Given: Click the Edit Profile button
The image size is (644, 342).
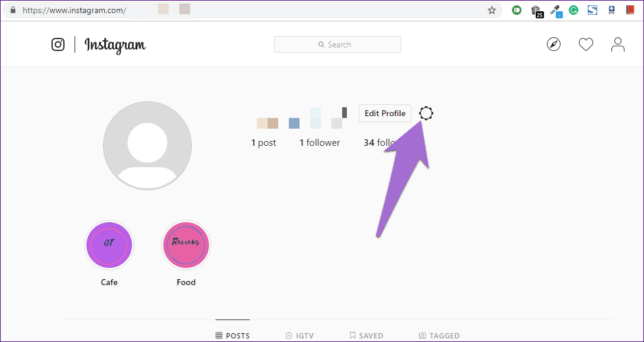Looking at the screenshot, I should 385,113.
